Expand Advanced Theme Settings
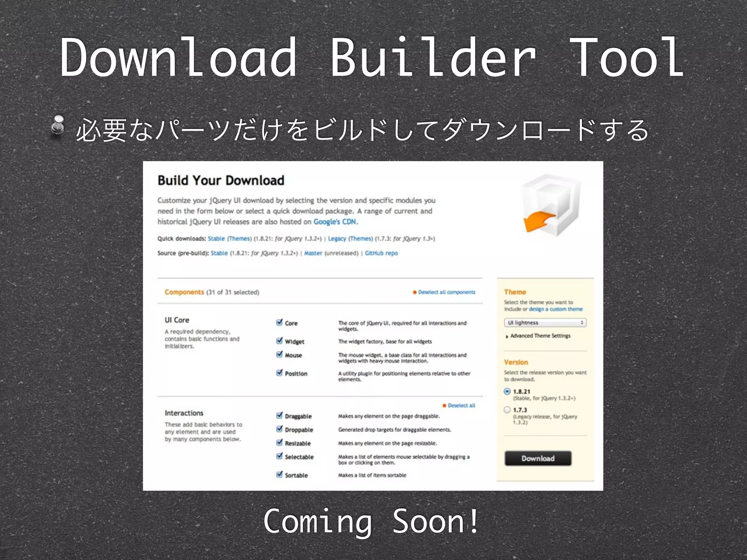The image size is (747, 560). pyautogui.click(x=538, y=336)
